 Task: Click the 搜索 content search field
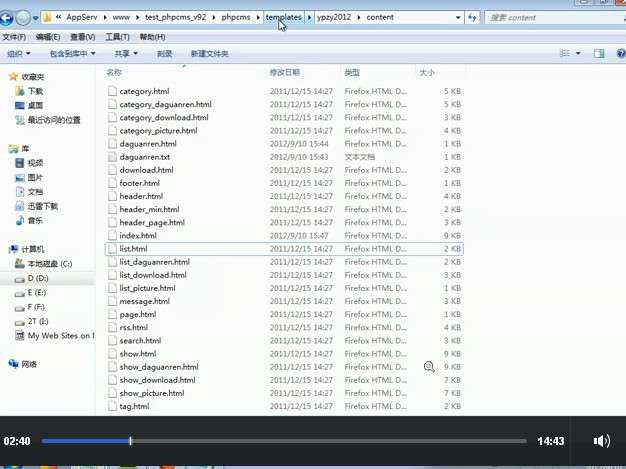(545, 17)
